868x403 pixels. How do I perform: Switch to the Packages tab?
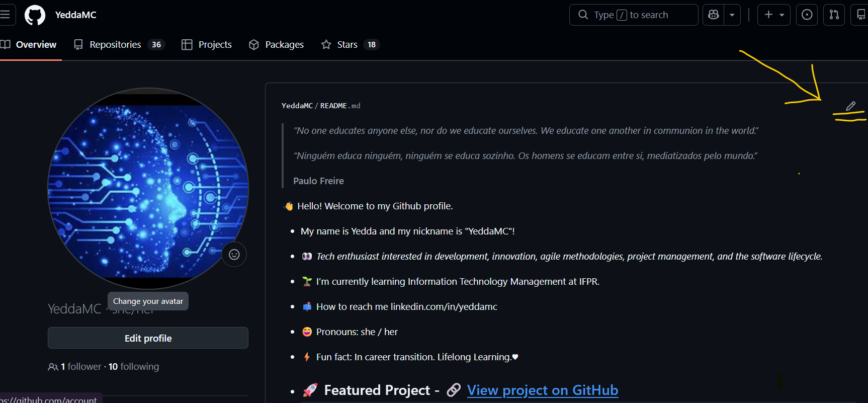click(x=277, y=45)
